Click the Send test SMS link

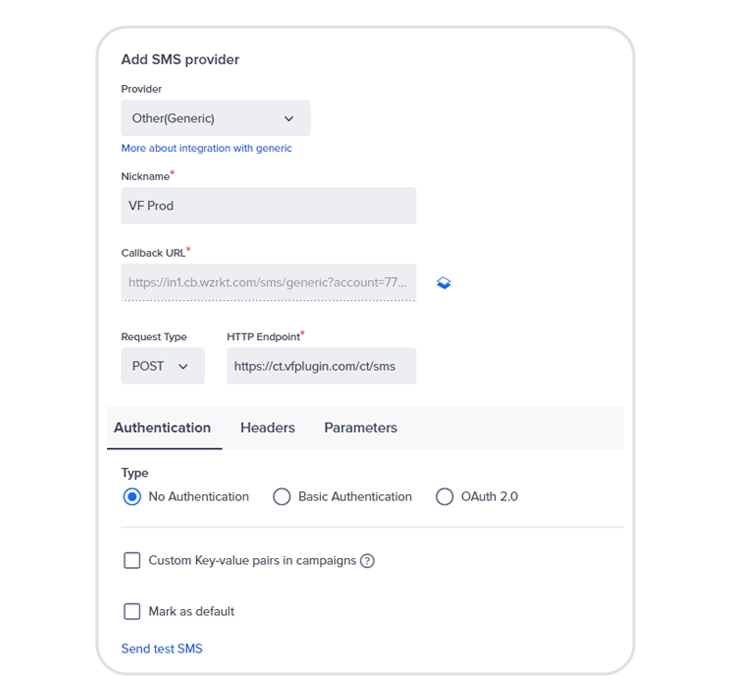pos(162,648)
